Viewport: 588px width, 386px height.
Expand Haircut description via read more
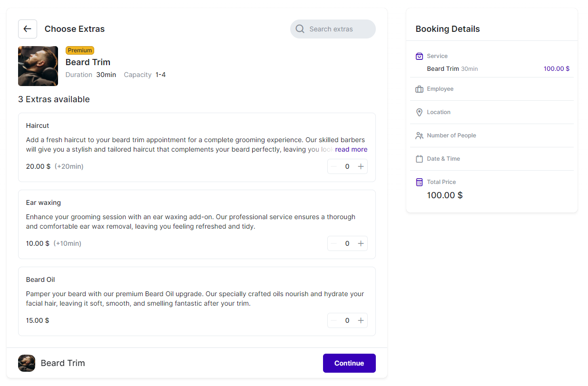[351, 149]
